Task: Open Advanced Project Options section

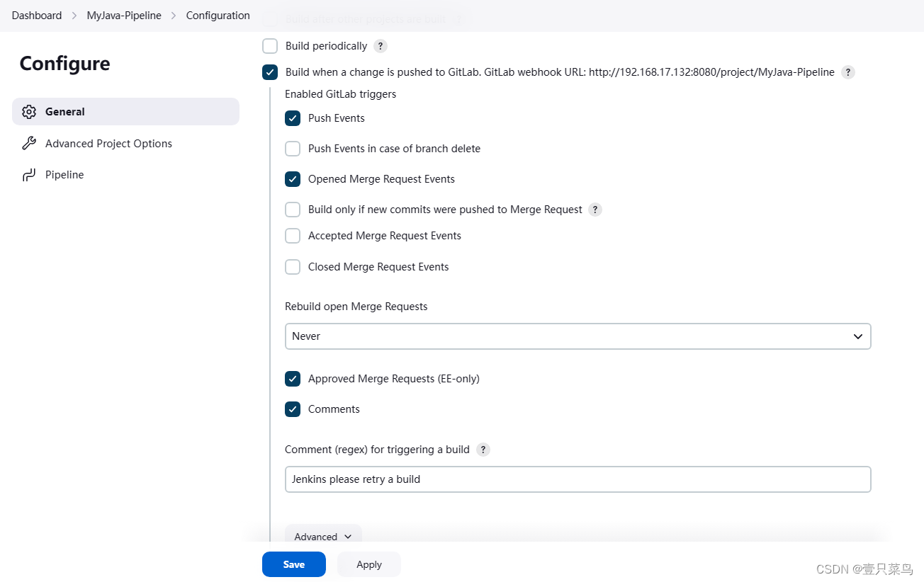Action: coord(125,144)
